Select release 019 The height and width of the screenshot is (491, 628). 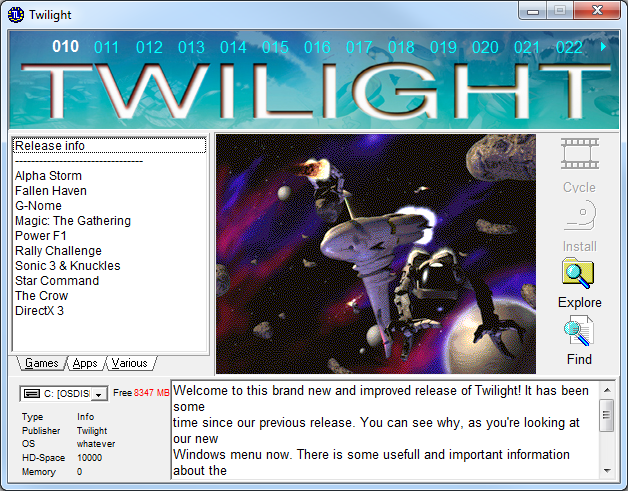click(x=443, y=48)
